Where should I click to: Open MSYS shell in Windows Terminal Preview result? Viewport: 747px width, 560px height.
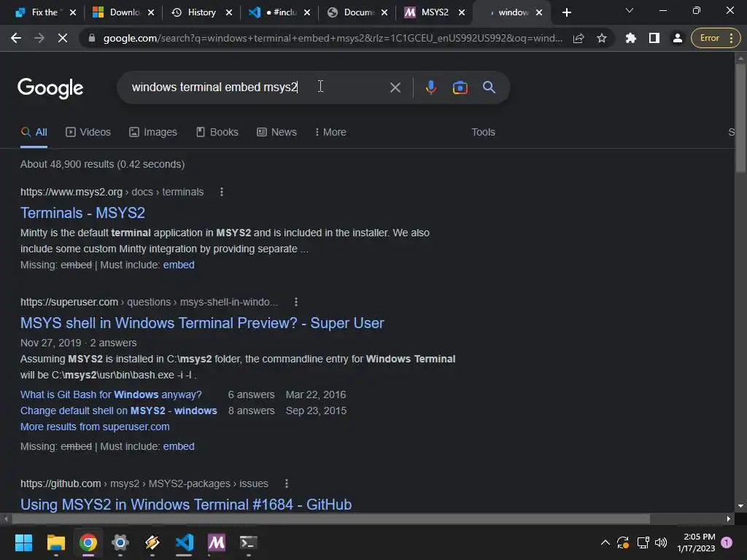202,323
